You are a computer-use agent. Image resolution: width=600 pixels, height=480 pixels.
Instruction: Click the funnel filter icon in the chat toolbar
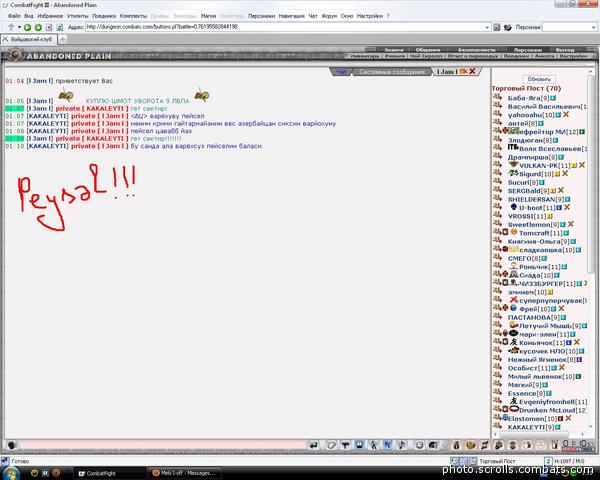pos(345,445)
